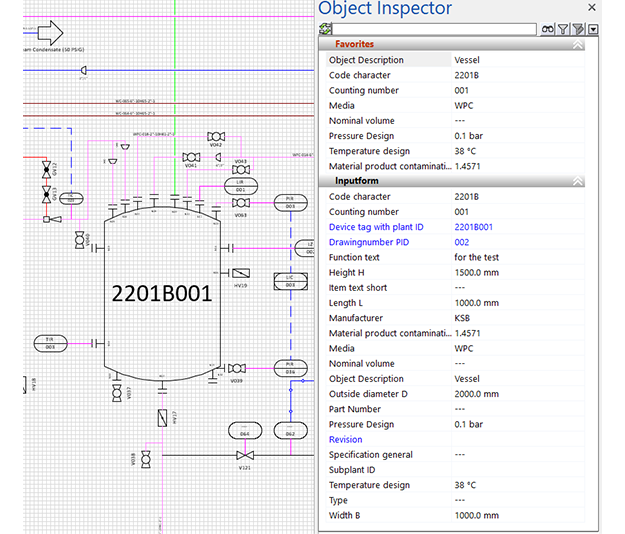Screen dimensions: 625x534
Task: Select valve symbol V042
Action: click(x=215, y=136)
